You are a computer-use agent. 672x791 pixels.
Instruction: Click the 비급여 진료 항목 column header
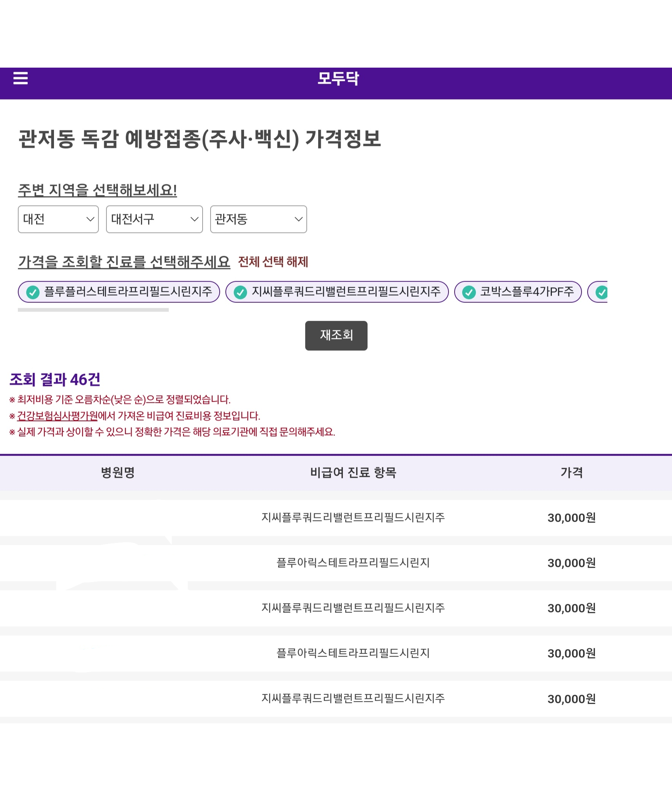click(353, 472)
